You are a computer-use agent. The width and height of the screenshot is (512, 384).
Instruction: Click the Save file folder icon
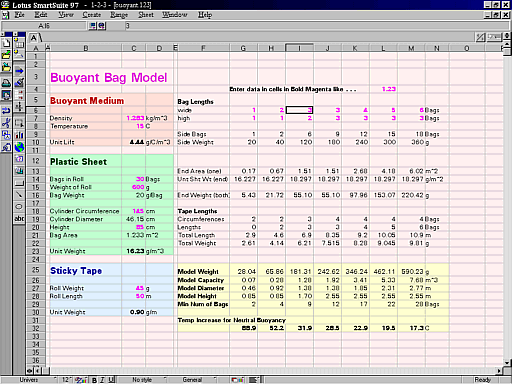tap(6, 68)
